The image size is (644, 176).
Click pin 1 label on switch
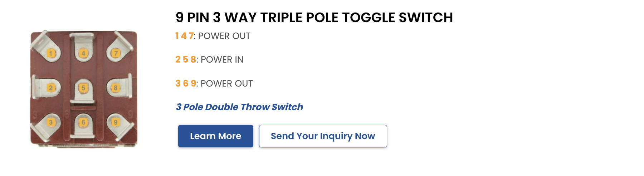pos(51,54)
